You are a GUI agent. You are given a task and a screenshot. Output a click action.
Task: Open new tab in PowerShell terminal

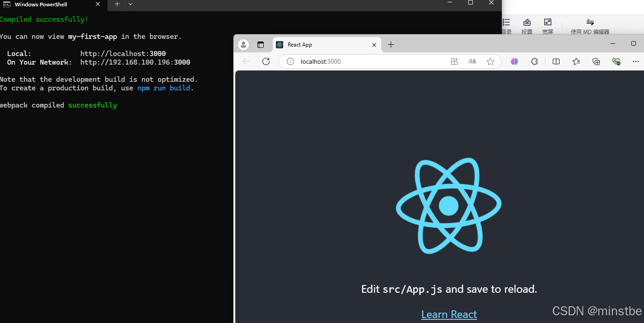point(117,4)
